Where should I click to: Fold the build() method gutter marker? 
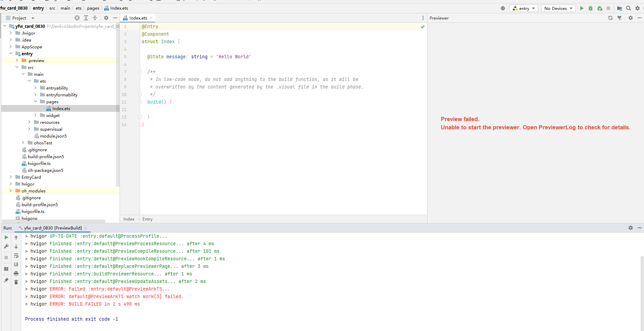tap(140, 102)
